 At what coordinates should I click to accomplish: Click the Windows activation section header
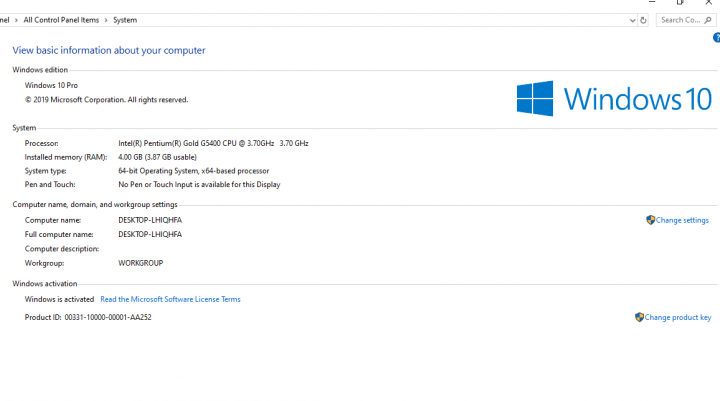click(x=45, y=284)
